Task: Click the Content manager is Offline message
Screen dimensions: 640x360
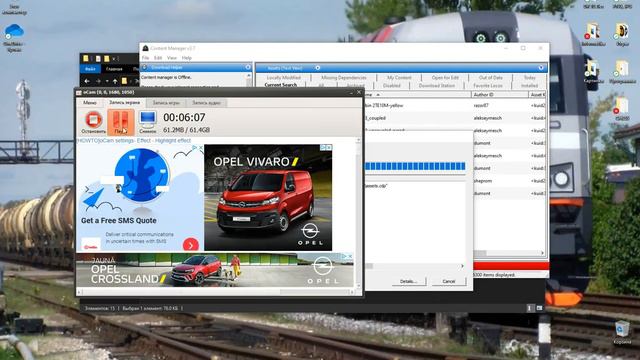Action: click(166, 77)
